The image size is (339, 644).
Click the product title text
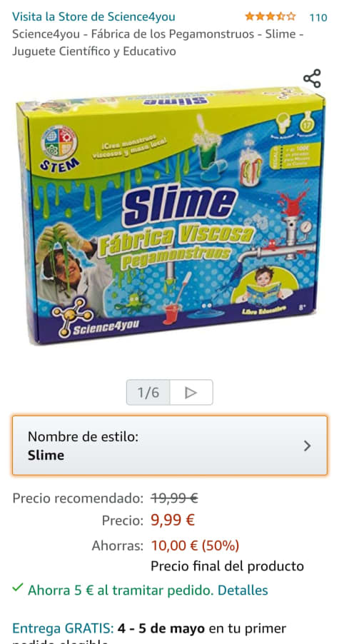158,43
